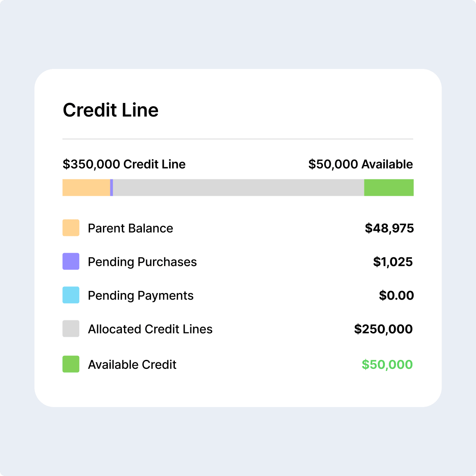The height and width of the screenshot is (476, 476).
Task: Click the $250,000 Allocated Credit Lines amount
Action: 383,329
